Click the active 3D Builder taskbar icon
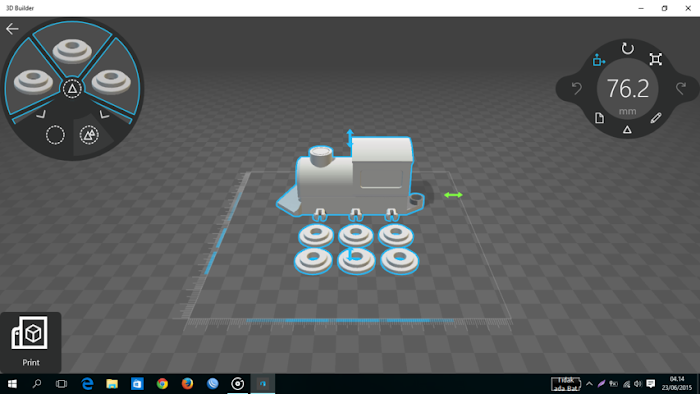700x394 pixels. 263,384
